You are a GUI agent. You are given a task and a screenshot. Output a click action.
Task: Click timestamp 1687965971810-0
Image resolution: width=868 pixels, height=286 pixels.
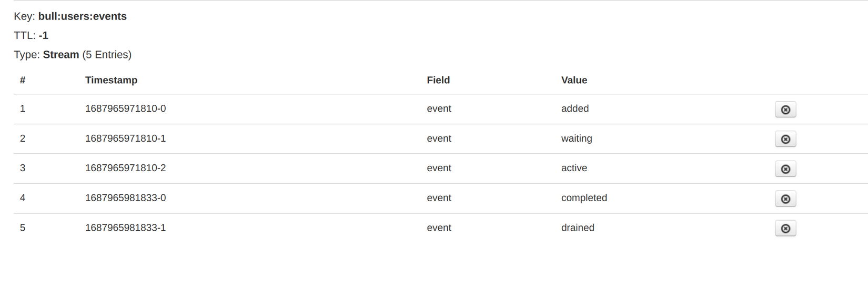coord(125,109)
